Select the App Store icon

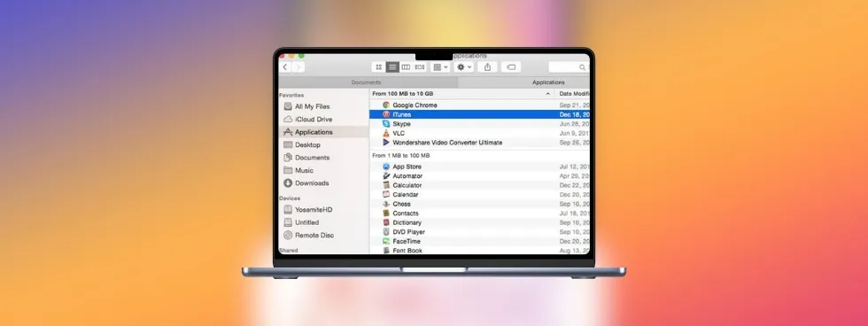386,167
